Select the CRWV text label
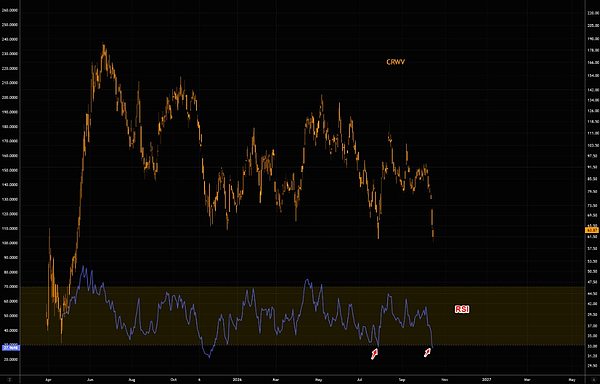This screenshot has height=384, width=600. pos(396,62)
